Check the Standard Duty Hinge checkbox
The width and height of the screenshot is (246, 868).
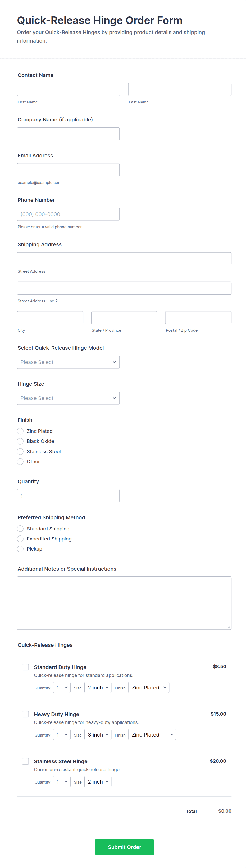(25, 667)
